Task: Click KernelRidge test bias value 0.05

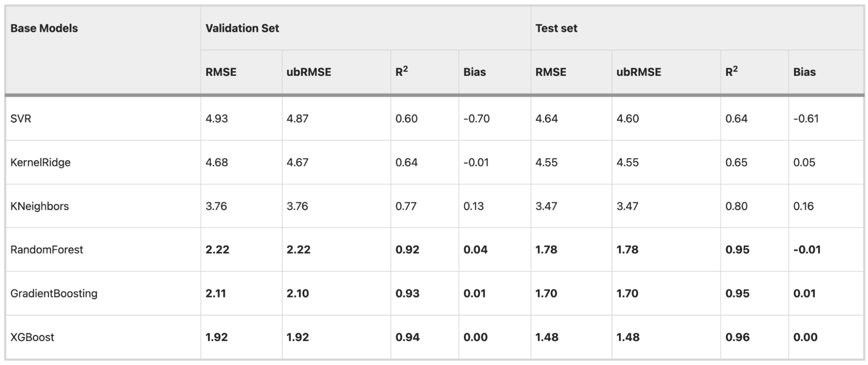Action: click(x=804, y=162)
